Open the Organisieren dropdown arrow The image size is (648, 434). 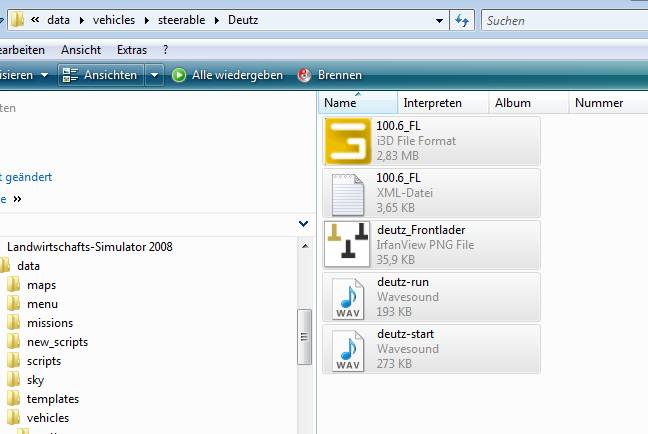(x=44, y=75)
